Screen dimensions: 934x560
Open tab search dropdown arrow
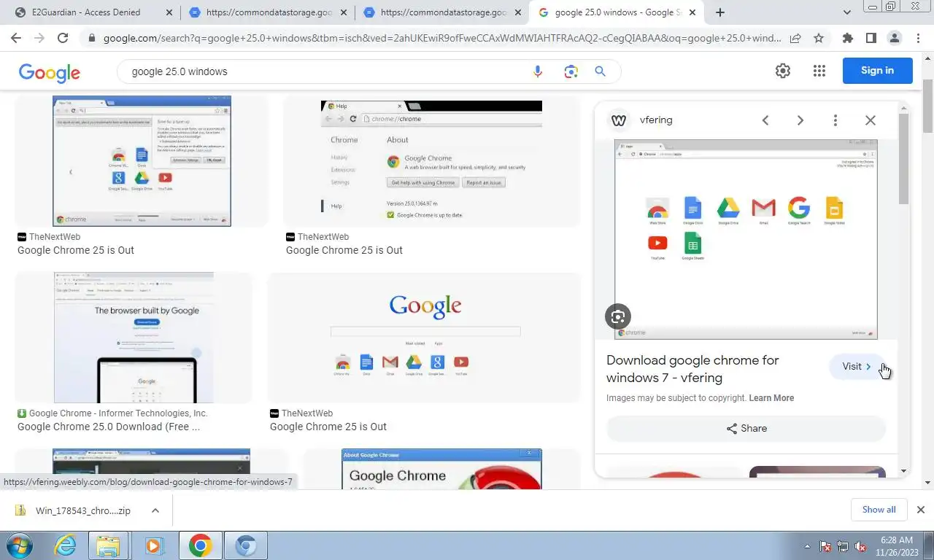pyautogui.click(x=847, y=12)
